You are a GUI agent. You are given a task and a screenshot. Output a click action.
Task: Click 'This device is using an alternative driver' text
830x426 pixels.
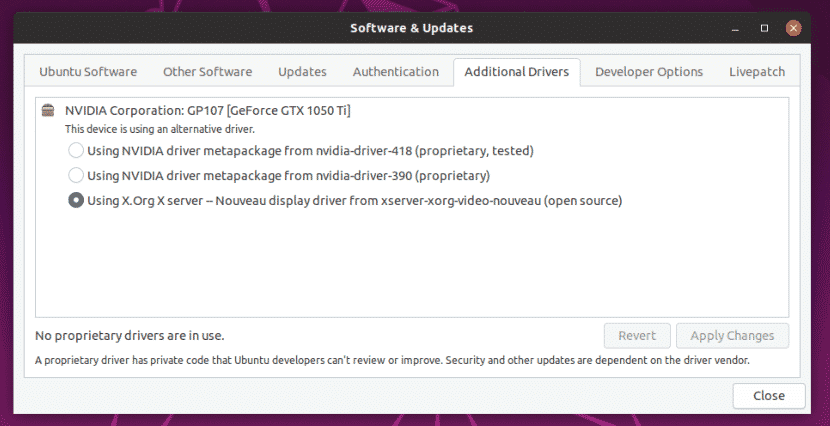click(x=160, y=129)
